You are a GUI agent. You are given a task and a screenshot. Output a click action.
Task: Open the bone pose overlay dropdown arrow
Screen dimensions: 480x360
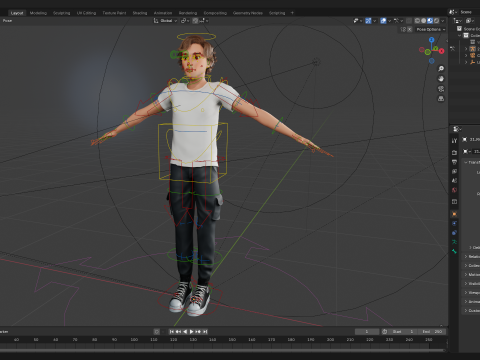click(402, 21)
